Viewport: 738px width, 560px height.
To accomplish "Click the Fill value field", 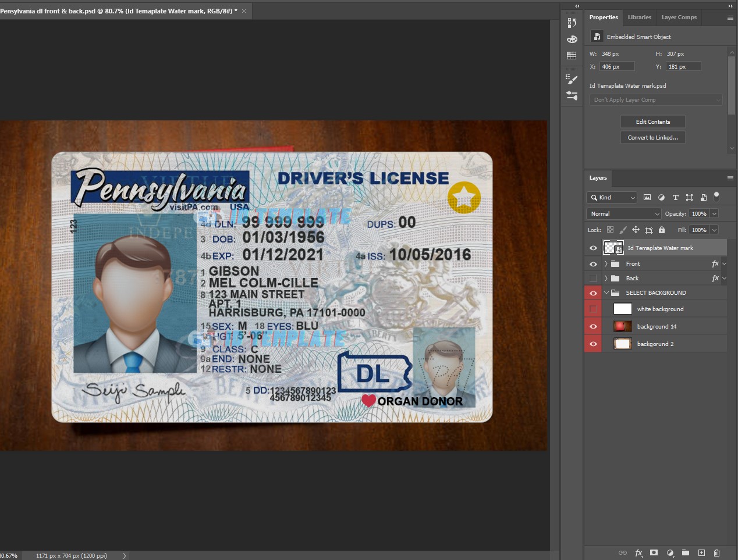I will pos(698,230).
